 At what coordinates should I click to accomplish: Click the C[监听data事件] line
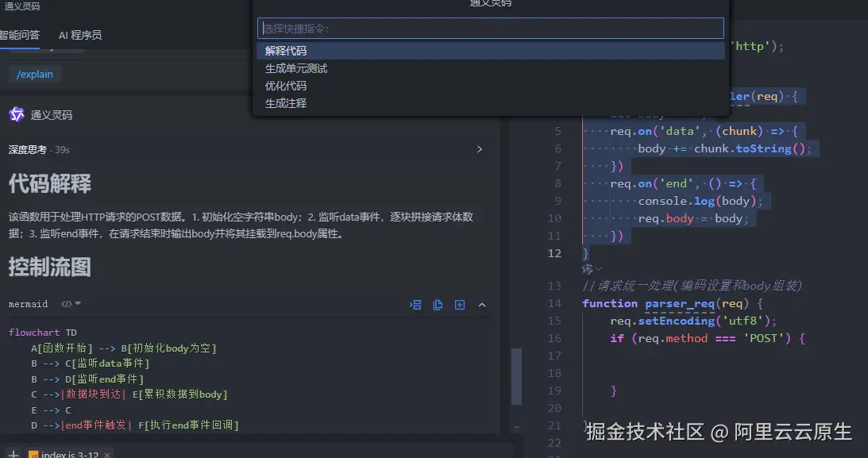91,364
